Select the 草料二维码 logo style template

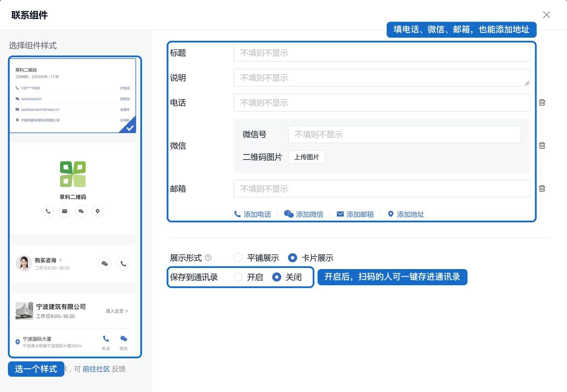point(73,188)
